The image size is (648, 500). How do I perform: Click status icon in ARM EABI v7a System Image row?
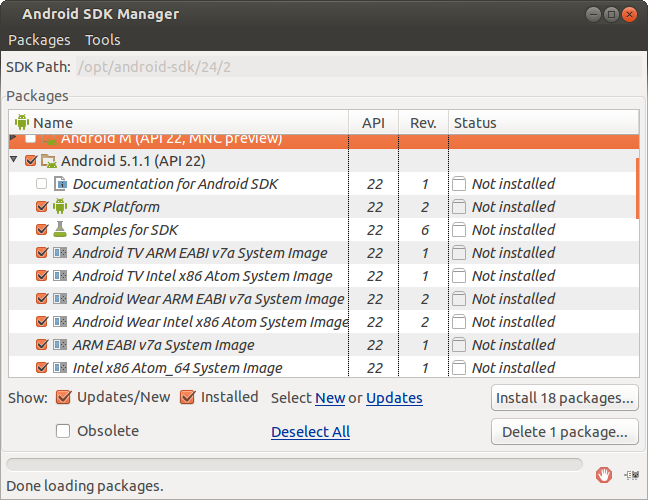point(459,345)
